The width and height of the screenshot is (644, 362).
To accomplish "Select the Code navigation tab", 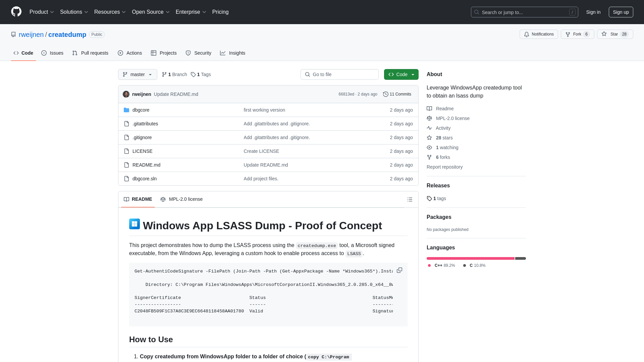I will pyautogui.click(x=23, y=53).
